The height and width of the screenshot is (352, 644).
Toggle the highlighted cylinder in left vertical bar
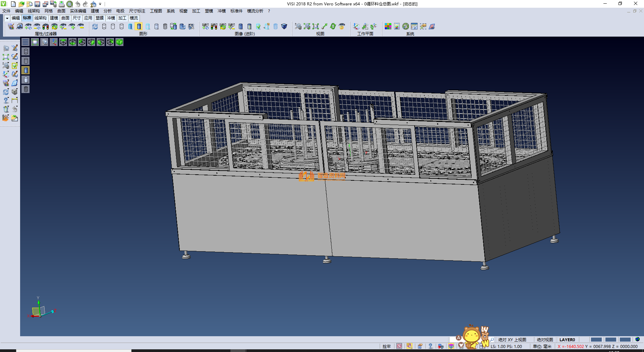click(26, 70)
